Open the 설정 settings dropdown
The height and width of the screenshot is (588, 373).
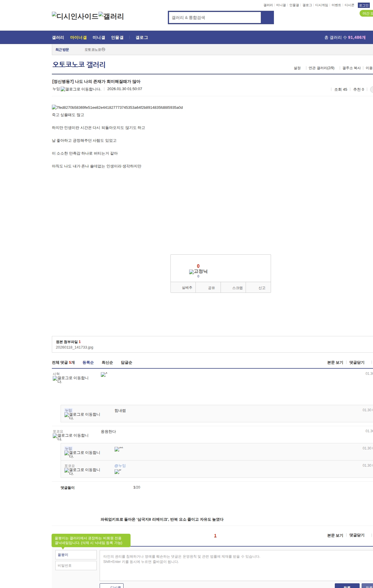click(x=297, y=68)
